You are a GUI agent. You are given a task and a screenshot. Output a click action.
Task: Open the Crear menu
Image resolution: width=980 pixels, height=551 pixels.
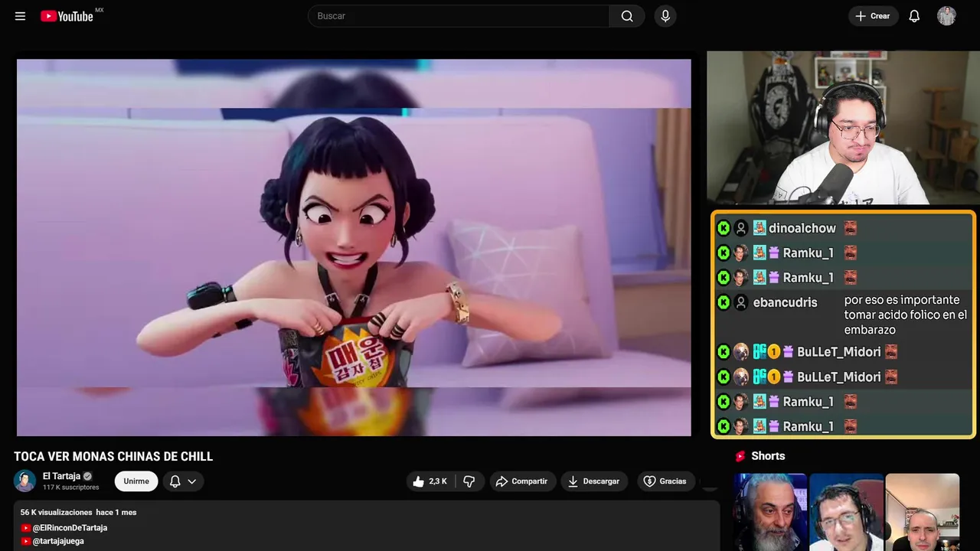click(x=873, y=16)
